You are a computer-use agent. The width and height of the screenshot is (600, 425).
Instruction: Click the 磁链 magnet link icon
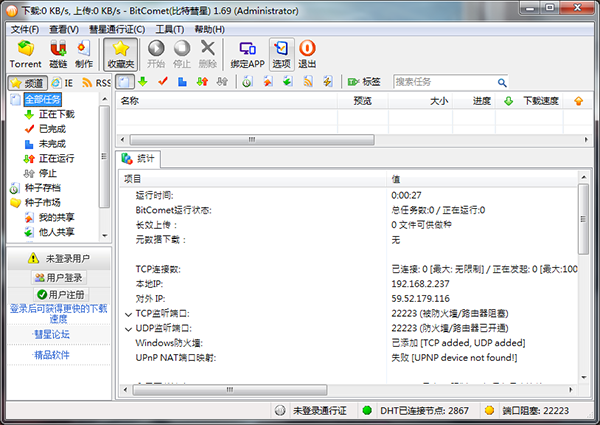[x=59, y=54]
